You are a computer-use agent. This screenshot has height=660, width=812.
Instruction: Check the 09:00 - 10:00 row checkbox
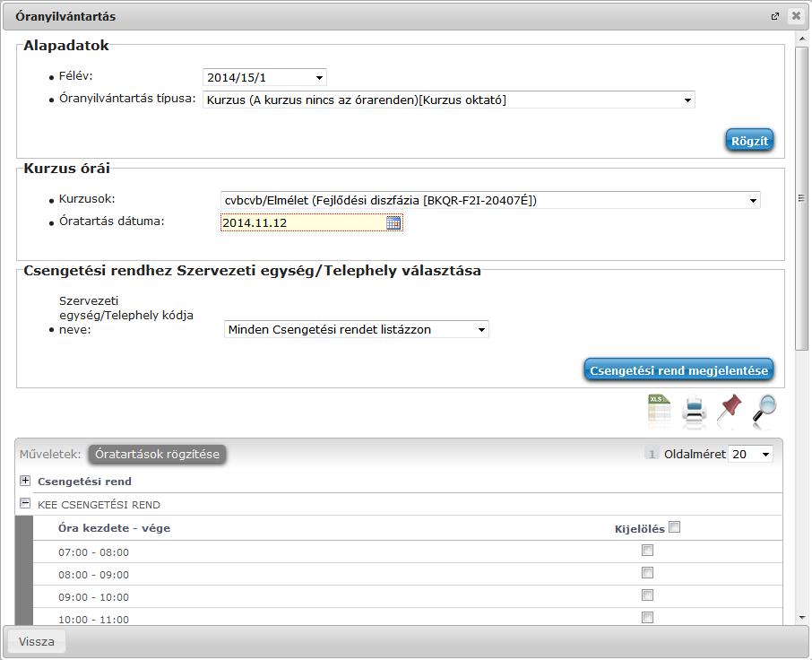[x=647, y=595]
